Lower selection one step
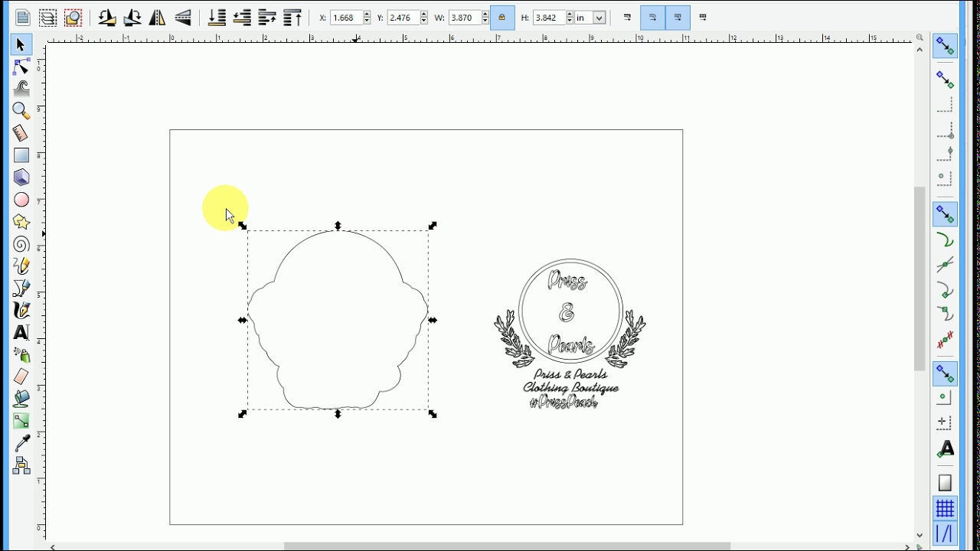Screen dimensions: 980x551 pos(242,18)
